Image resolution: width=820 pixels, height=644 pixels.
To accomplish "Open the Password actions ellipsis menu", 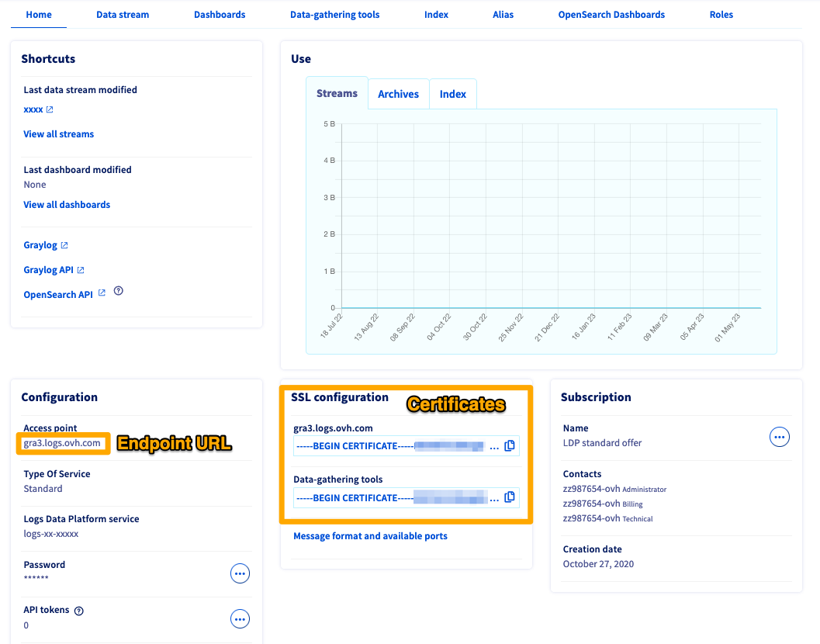I will click(240, 573).
